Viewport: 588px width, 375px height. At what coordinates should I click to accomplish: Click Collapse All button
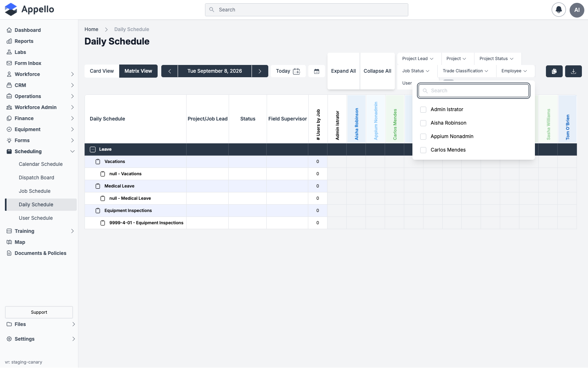point(377,71)
